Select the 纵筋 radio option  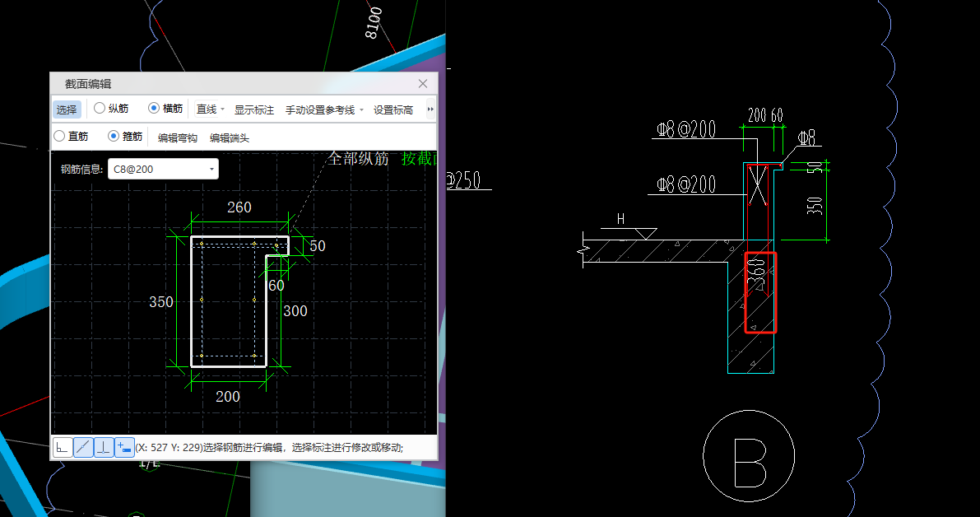(x=111, y=108)
